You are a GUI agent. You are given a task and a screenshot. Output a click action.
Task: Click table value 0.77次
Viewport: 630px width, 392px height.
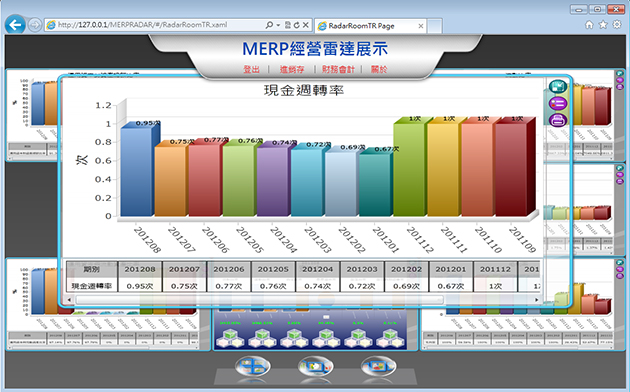point(229,286)
